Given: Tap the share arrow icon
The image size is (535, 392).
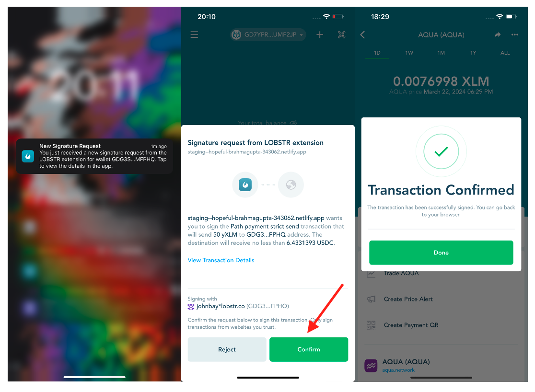Looking at the screenshot, I should [x=498, y=35].
